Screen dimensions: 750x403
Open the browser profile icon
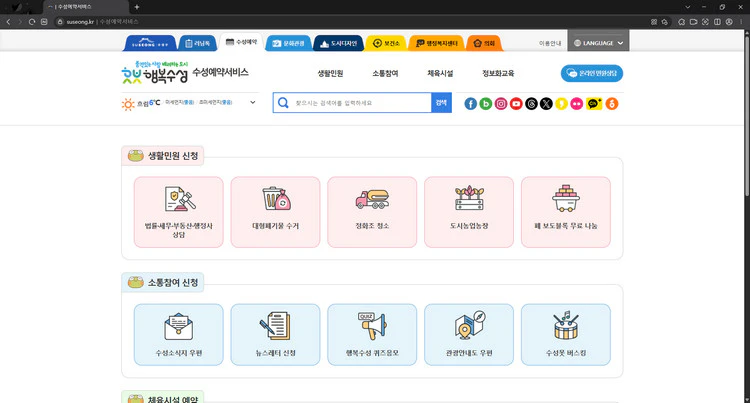click(x=729, y=22)
